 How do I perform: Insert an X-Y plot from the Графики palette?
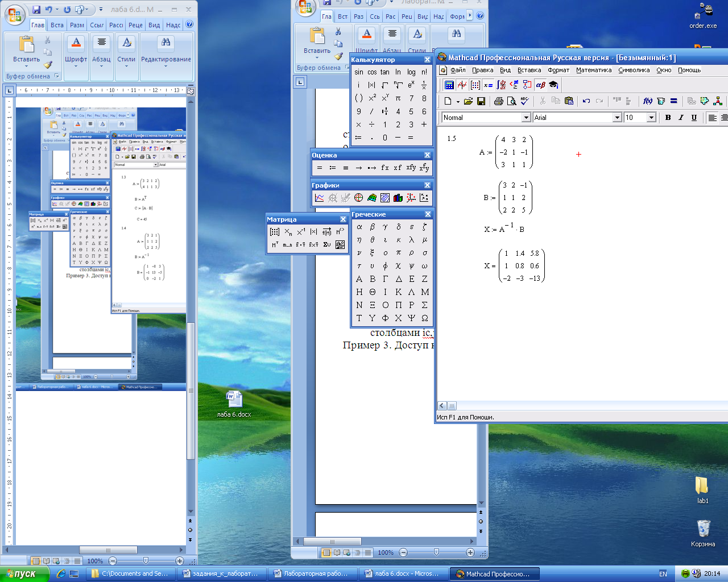[320, 198]
